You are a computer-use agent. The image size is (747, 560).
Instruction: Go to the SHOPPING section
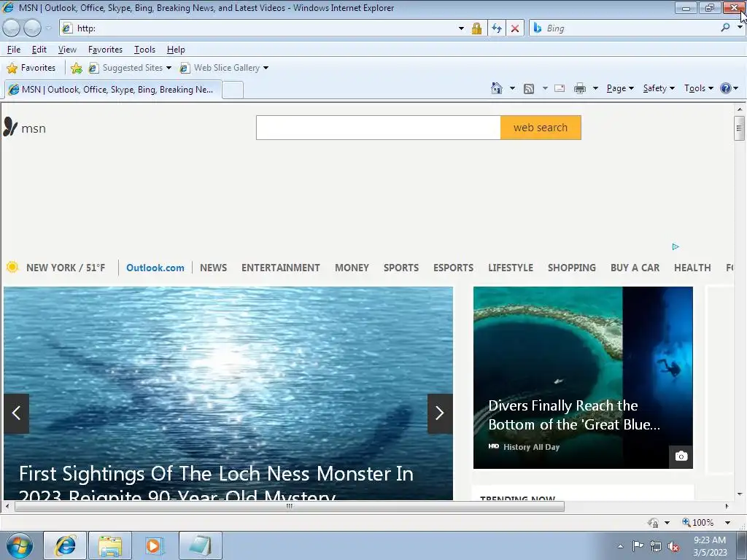[572, 268]
